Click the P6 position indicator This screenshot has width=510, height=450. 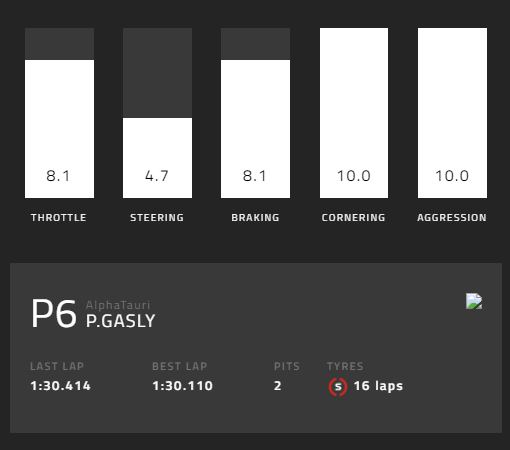point(54,314)
